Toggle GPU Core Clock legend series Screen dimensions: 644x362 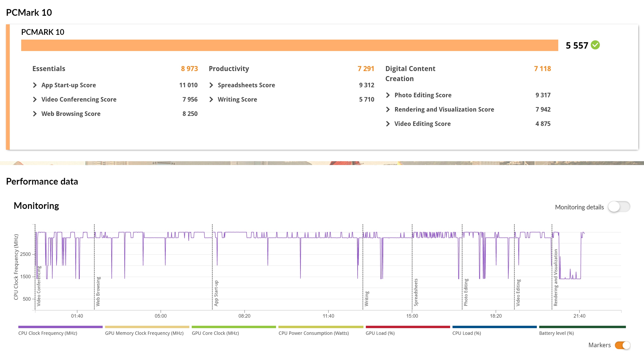234,331
